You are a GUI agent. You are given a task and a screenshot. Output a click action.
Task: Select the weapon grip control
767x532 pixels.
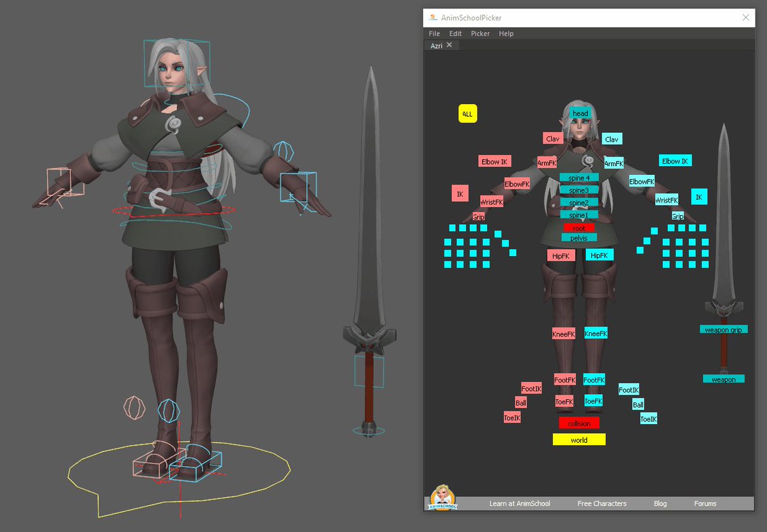click(x=724, y=330)
